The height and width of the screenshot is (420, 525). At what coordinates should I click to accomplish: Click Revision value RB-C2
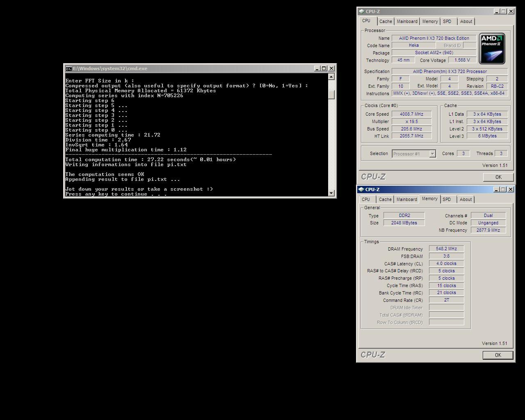pyautogui.click(x=497, y=86)
